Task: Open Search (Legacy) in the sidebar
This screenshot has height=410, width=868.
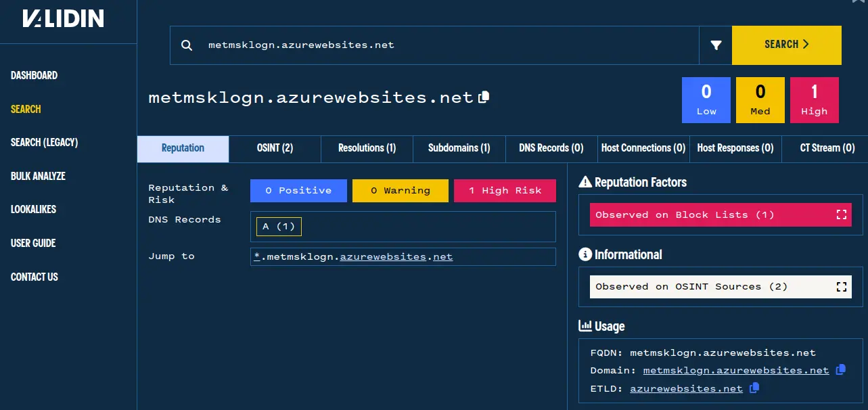Action: [x=44, y=142]
